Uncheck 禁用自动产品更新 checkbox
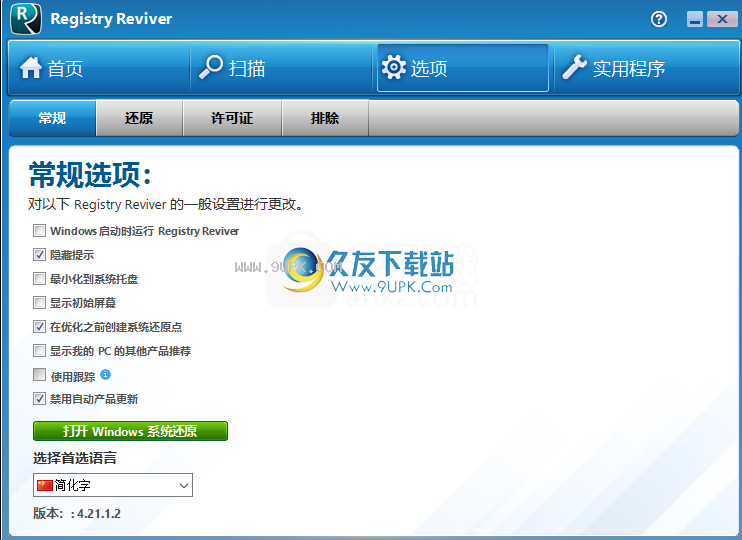Screen dimensions: 742x540 (x=39, y=399)
